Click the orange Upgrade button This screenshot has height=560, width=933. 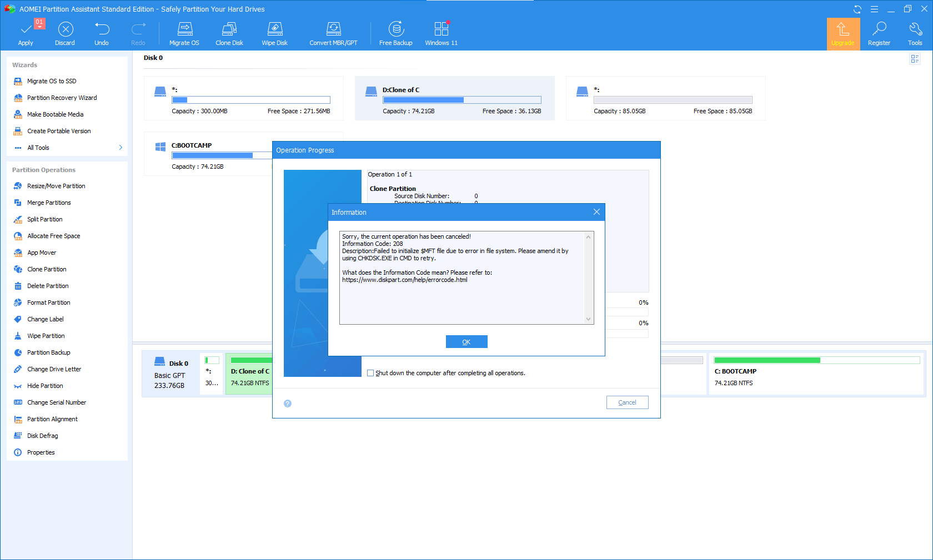[x=843, y=34]
